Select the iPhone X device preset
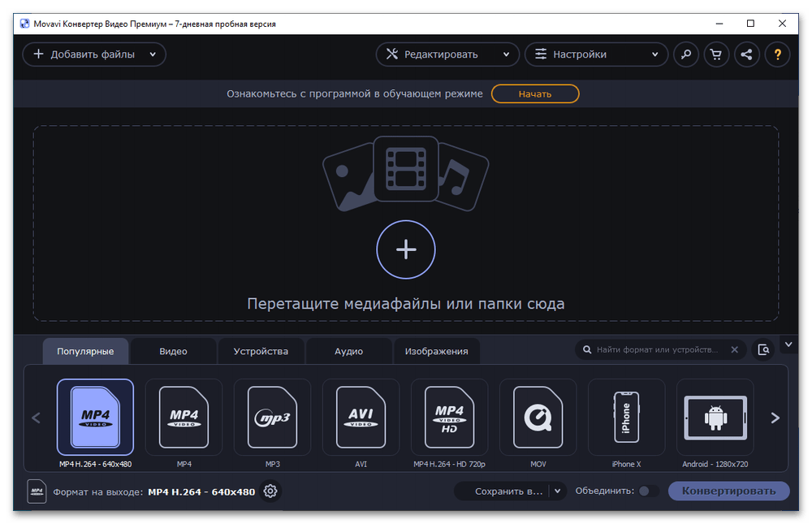This screenshot has width=812, height=524. point(626,418)
